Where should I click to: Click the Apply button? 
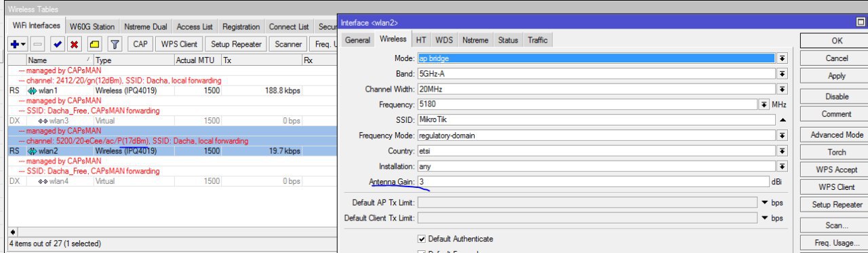[x=837, y=76]
